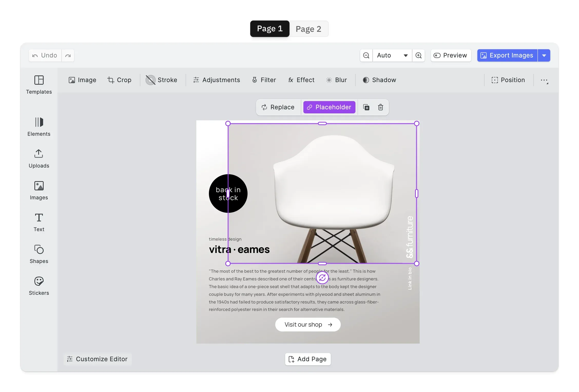This screenshot has height=392, width=579.
Task: Open the Stroke settings
Action: point(161,80)
